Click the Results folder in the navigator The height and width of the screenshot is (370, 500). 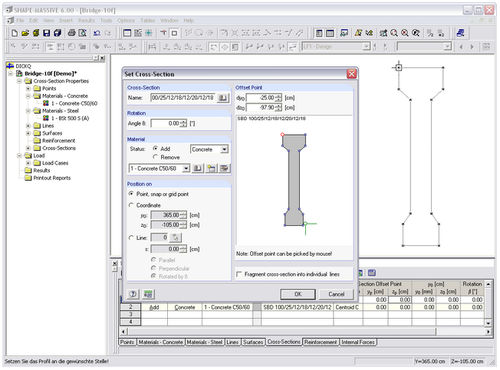point(42,170)
